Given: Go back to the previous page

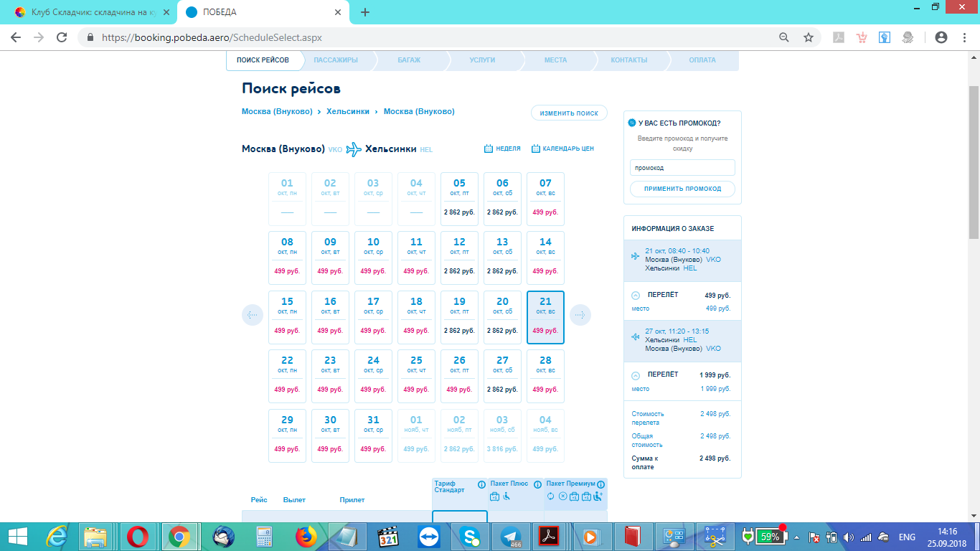Looking at the screenshot, I should 16,37.
